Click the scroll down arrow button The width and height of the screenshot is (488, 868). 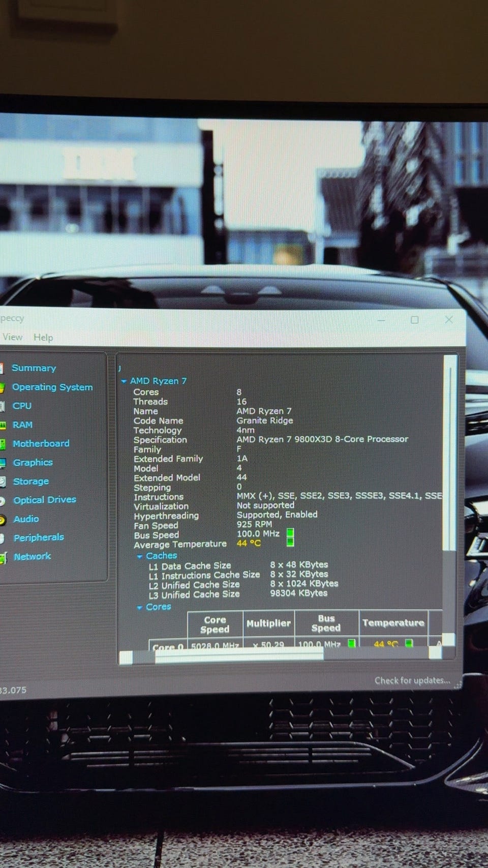click(x=448, y=640)
